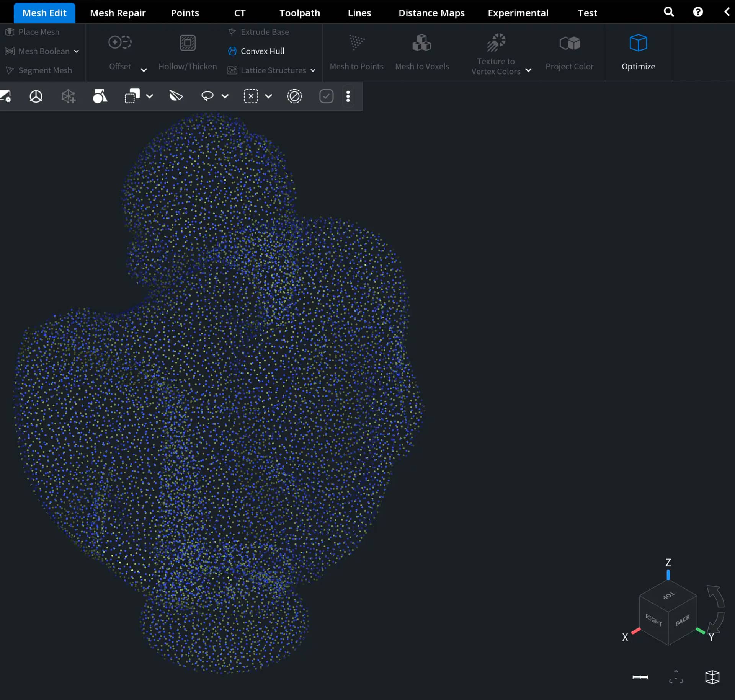Toggle the checkmark box in toolbar

326,96
